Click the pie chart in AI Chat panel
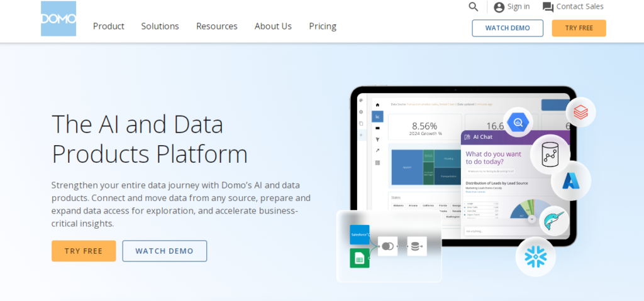 531,209
